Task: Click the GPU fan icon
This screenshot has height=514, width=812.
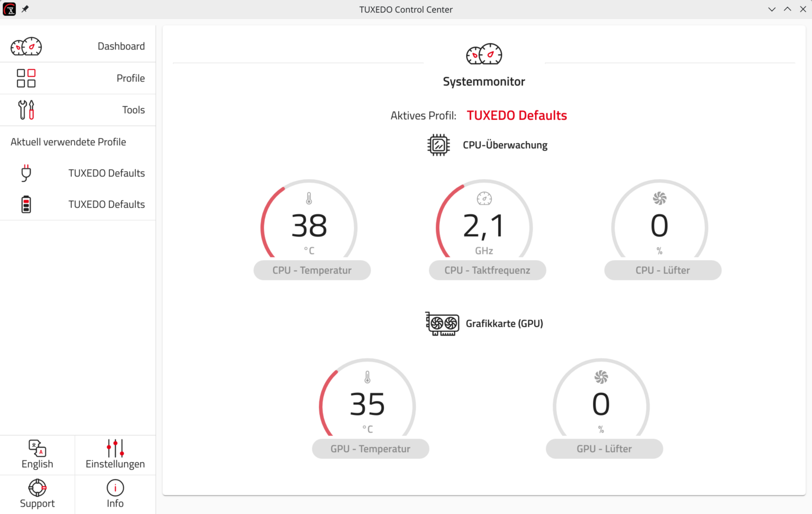Action: [x=601, y=377]
